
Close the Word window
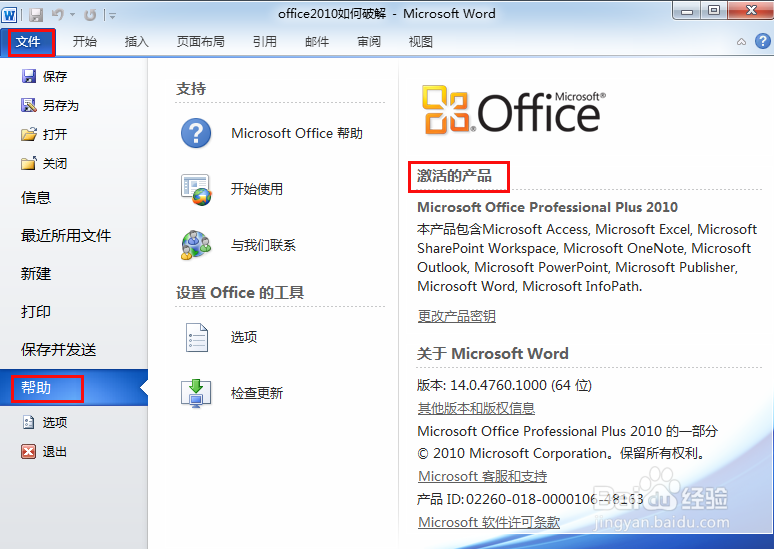[x=750, y=11]
